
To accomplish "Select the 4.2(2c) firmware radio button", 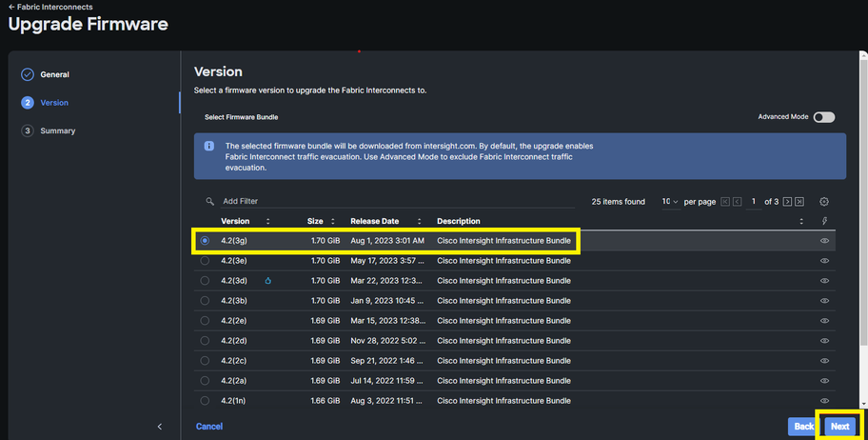I will pos(205,360).
